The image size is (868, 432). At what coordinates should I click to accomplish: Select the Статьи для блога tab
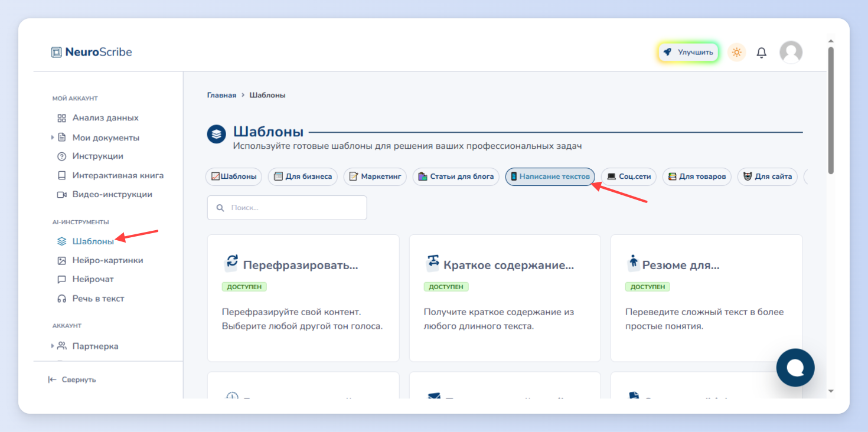456,176
